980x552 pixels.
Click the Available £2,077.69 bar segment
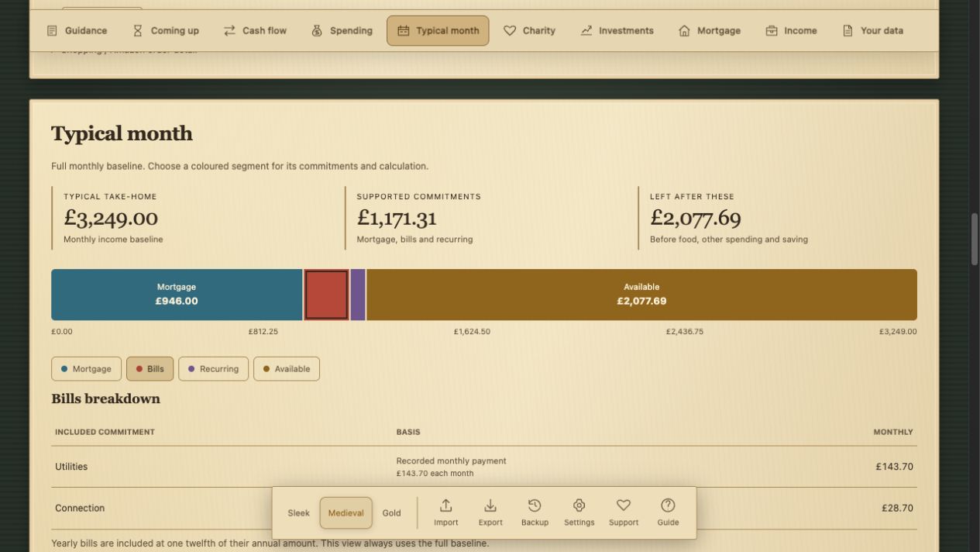pyautogui.click(x=641, y=295)
